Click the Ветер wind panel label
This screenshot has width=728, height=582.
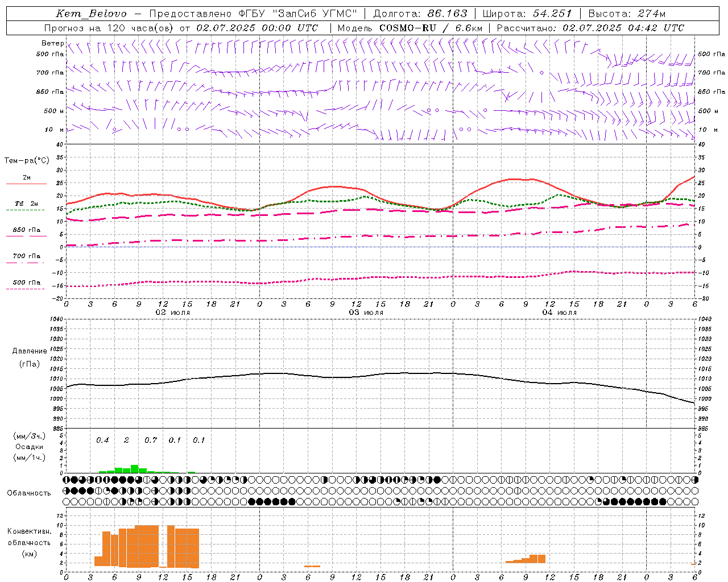pos(52,43)
